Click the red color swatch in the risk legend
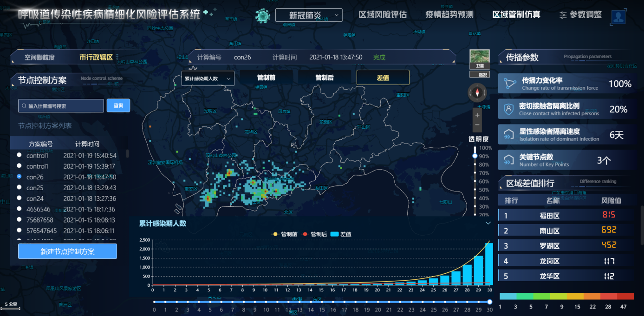 625,296
